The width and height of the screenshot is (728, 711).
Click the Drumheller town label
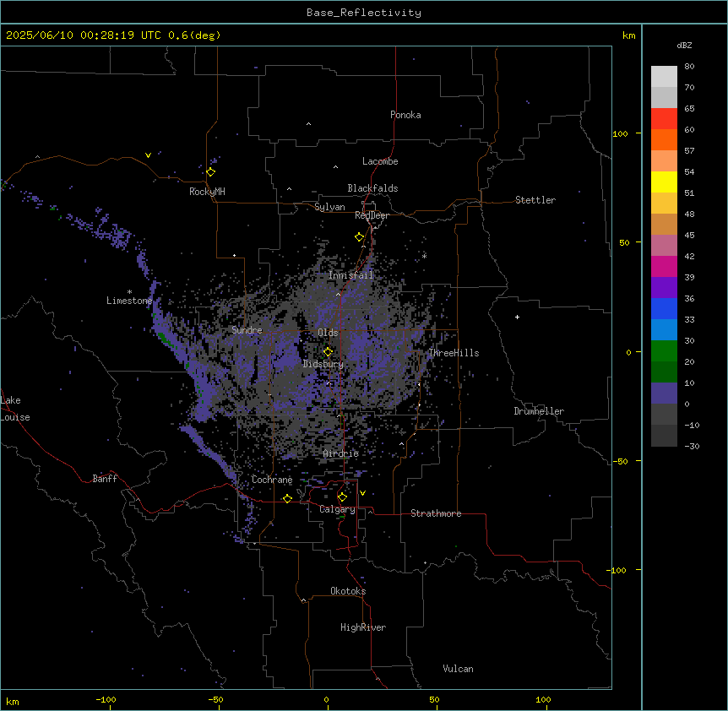pyautogui.click(x=539, y=411)
